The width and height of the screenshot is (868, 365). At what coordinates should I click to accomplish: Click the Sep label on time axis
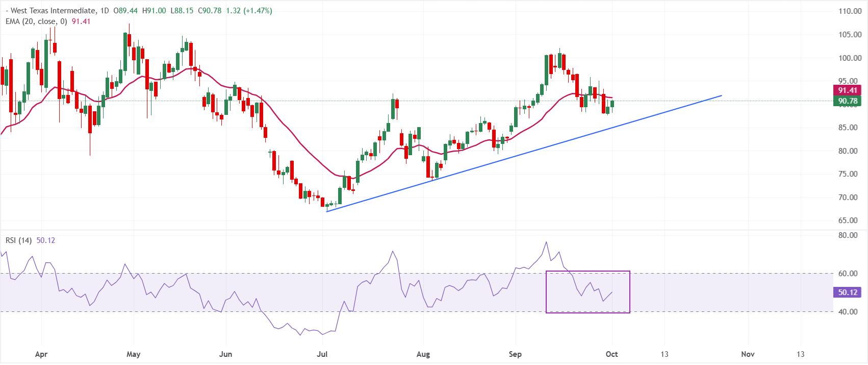point(515,354)
